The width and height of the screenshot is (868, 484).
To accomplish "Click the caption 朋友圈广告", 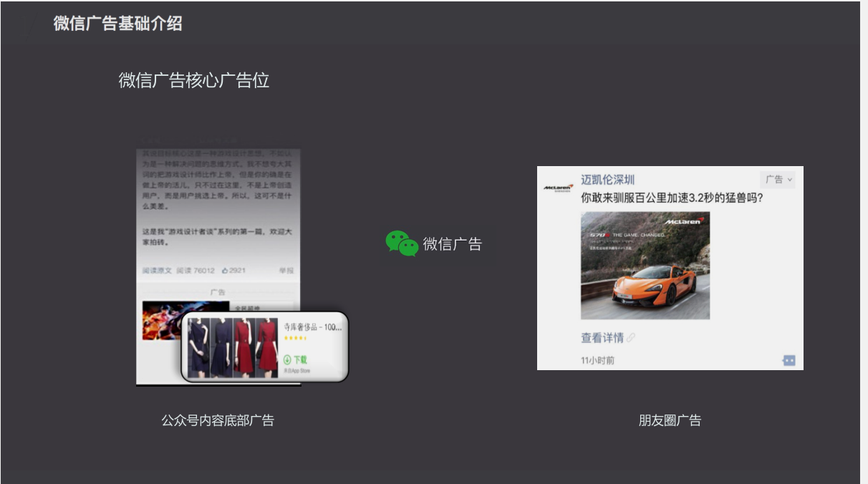I will click(x=670, y=420).
